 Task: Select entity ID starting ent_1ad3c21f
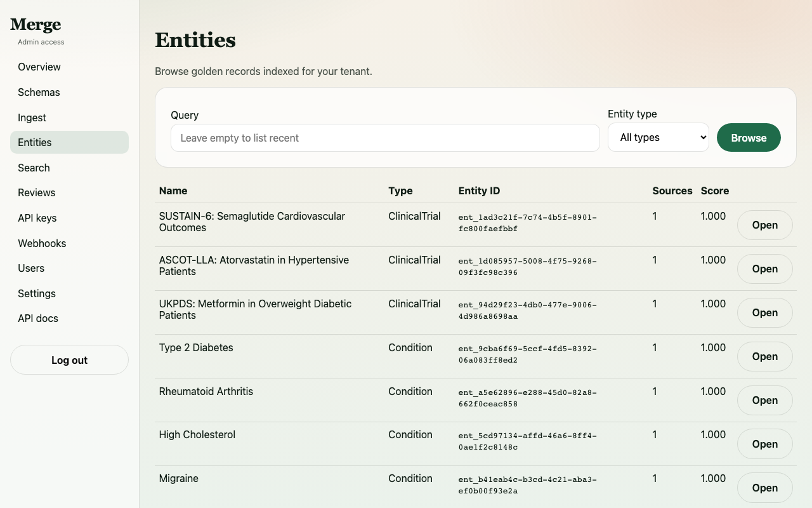point(528,223)
